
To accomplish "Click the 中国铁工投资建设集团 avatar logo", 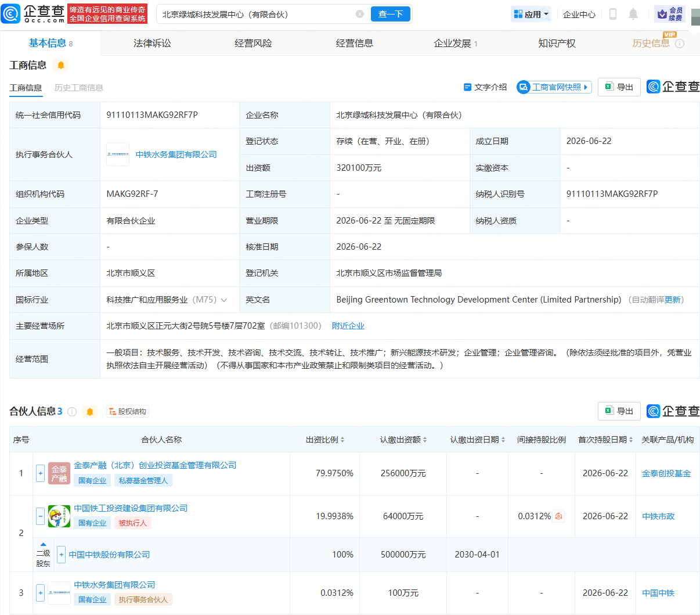I will pyautogui.click(x=59, y=516).
